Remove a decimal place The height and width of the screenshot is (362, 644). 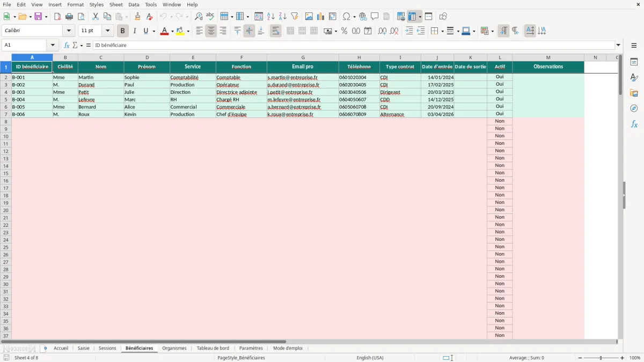394,31
